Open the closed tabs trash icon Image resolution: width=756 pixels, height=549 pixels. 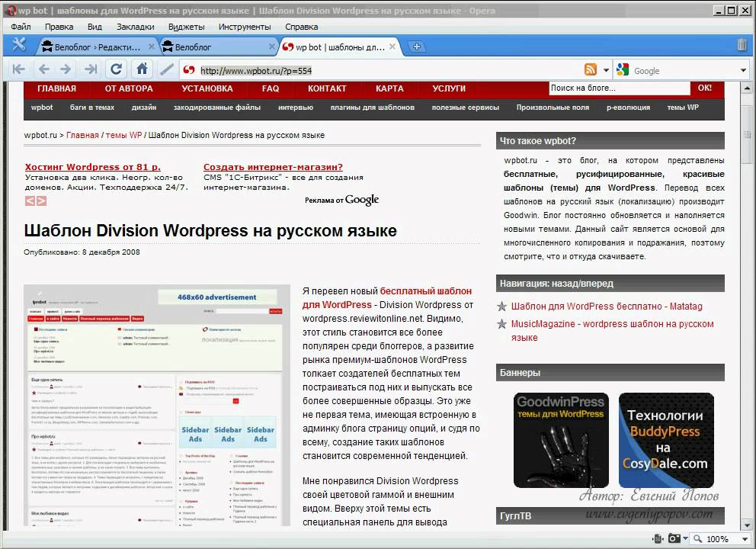(742, 45)
